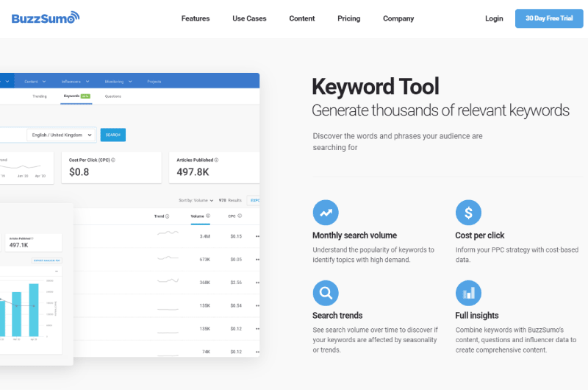Click the Monthly search volume heading
The width and height of the screenshot is (588, 390).
pos(355,235)
